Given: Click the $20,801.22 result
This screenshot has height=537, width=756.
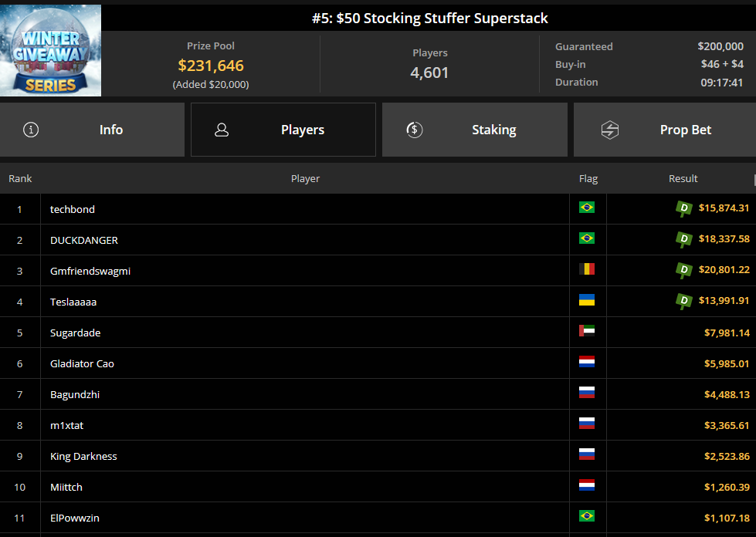Looking at the screenshot, I should coord(724,270).
